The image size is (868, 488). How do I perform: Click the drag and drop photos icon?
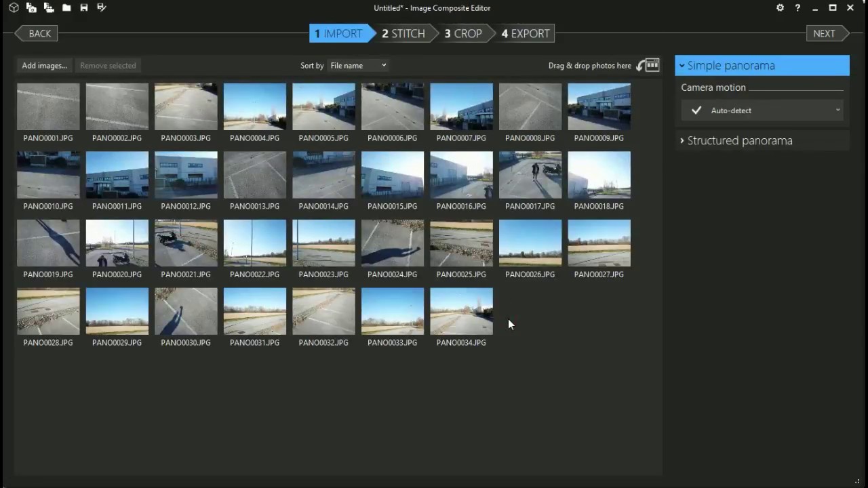coord(648,65)
